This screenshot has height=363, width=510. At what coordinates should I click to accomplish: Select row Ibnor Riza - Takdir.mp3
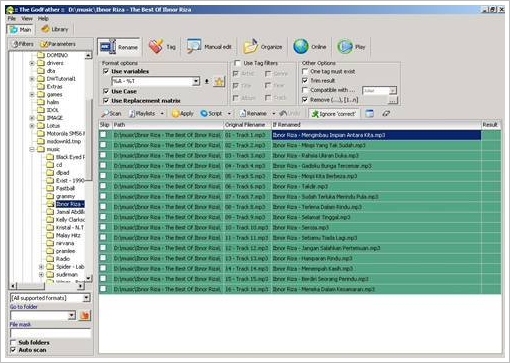[x=300, y=186]
